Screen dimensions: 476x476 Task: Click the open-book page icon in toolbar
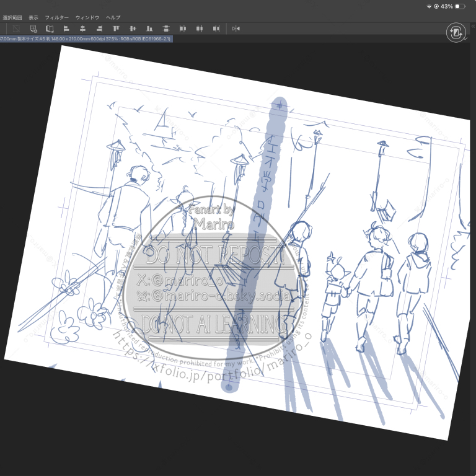50,29
